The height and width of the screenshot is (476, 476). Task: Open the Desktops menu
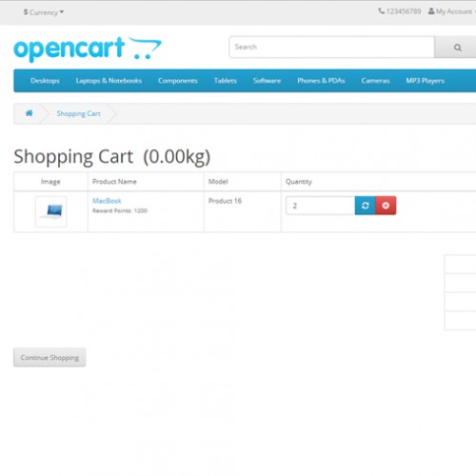(45, 81)
